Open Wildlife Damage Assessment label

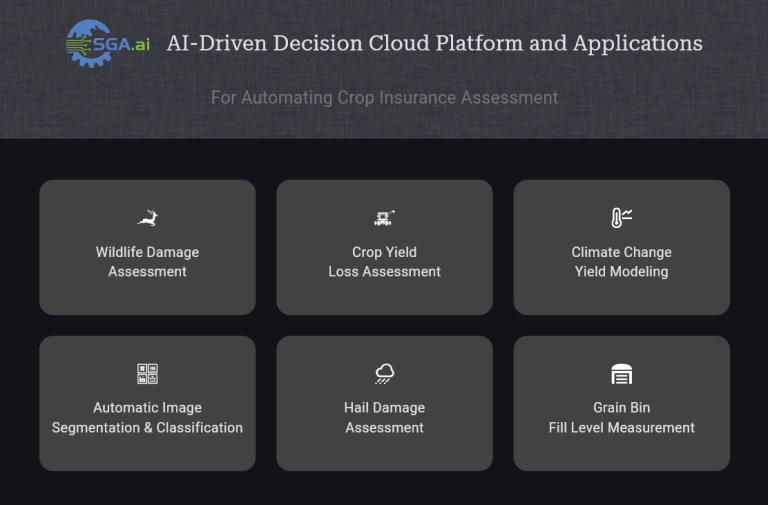click(147, 262)
